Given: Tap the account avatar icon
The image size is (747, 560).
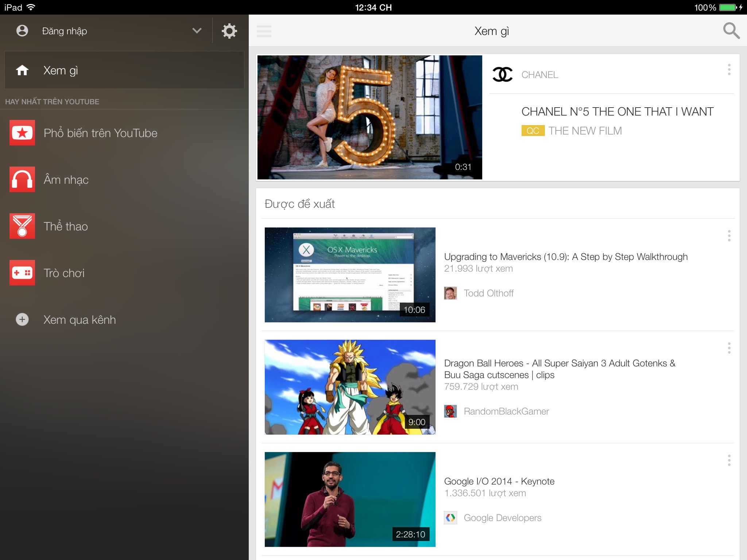Looking at the screenshot, I should (x=22, y=31).
